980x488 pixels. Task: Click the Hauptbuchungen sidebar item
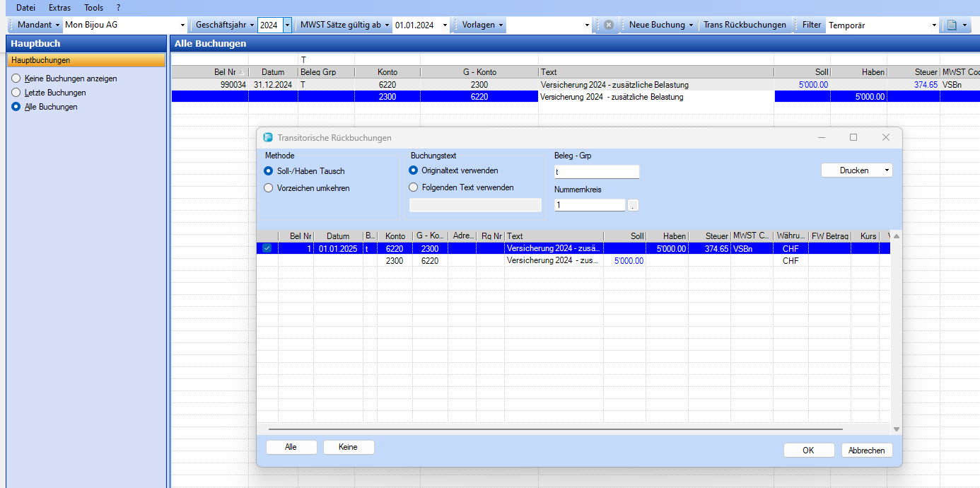tap(87, 60)
